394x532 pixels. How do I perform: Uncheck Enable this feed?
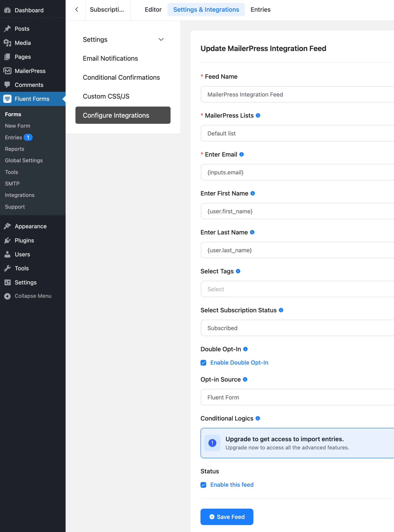[x=203, y=485]
